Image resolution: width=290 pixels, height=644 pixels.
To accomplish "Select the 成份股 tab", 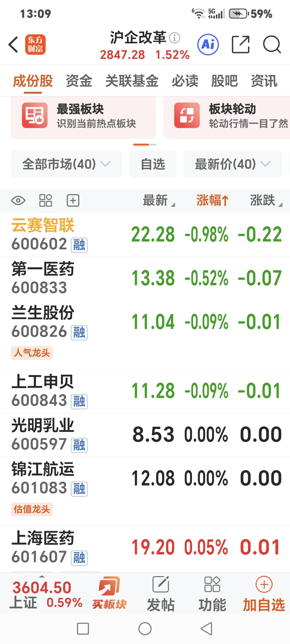I will pyautogui.click(x=33, y=81).
